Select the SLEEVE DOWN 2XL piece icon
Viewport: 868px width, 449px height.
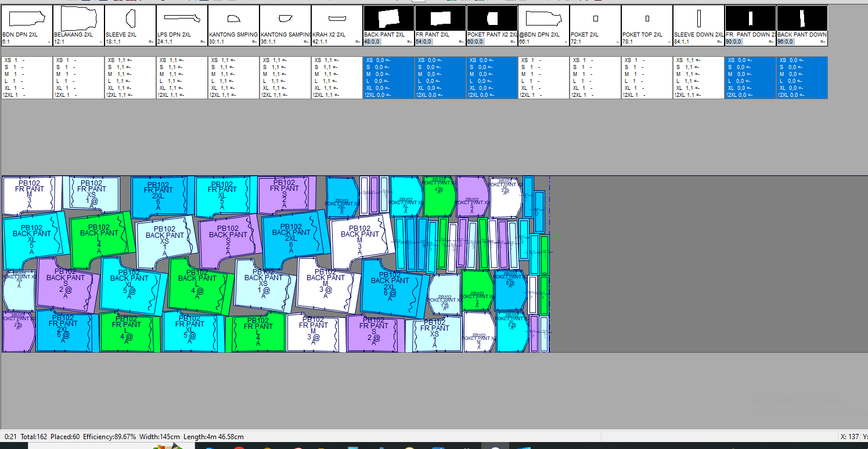(x=698, y=20)
